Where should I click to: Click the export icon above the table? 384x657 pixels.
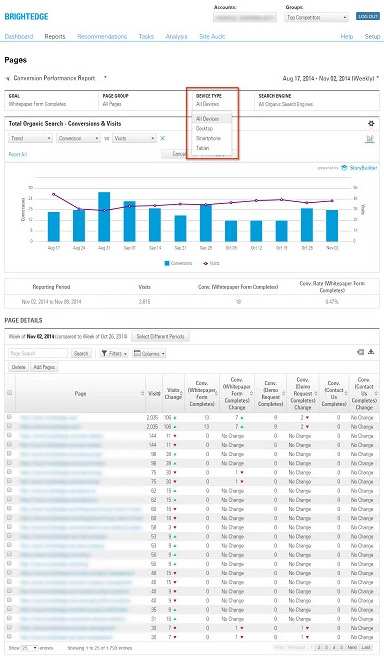[361, 352]
